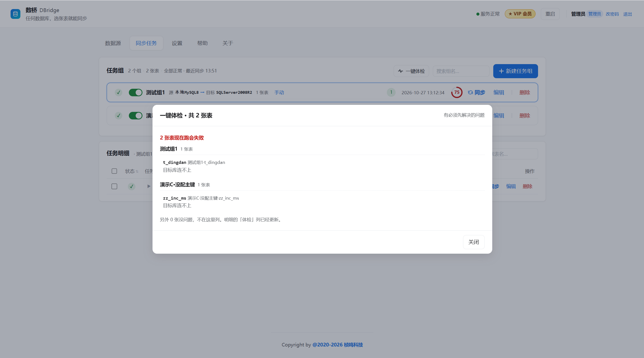Click the DBridge database logo icon
Image resolution: width=644 pixels, height=358 pixels.
tap(15, 14)
